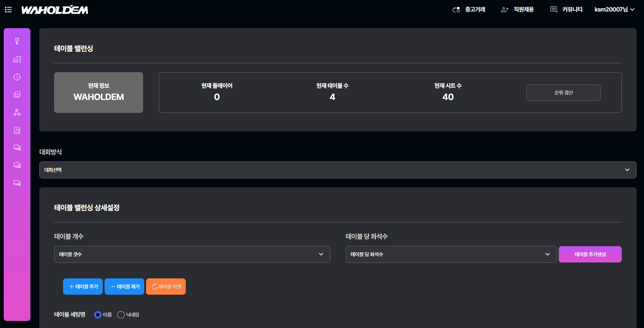Image resolution: width=644 pixels, height=328 pixels.
Task: Click the purple 테이블 추가생성 button
Action: (x=590, y=254)
